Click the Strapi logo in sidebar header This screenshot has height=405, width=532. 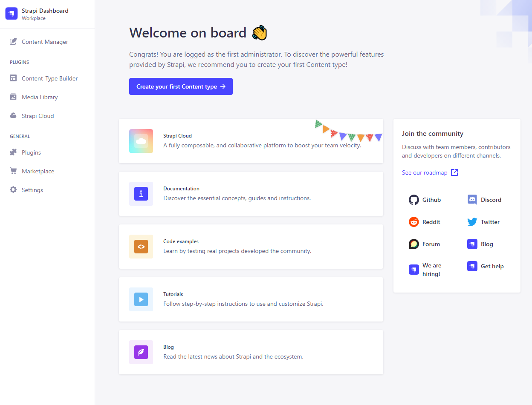(12, 14)
